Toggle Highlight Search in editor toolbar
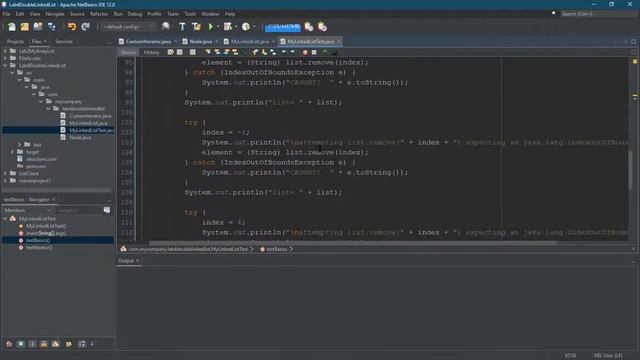640x360 pixels. pyautogui.click(x=235, y=52)
